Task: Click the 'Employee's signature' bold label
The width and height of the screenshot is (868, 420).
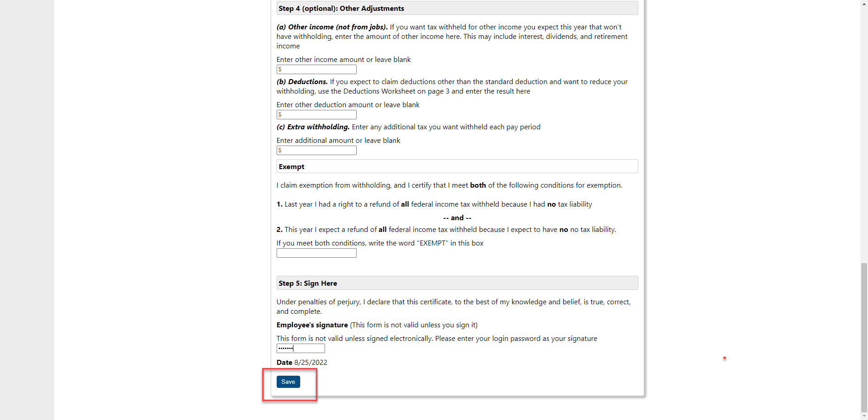Action: (x=312, y=325)
